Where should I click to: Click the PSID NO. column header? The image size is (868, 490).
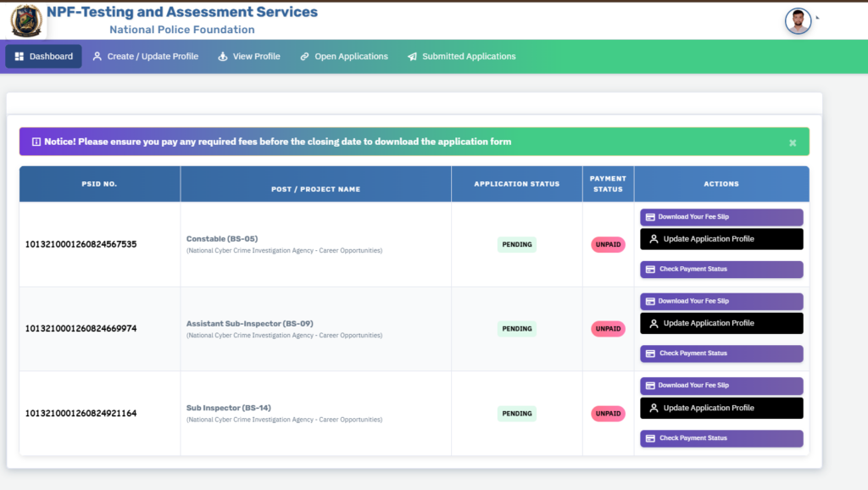(x=100, y=184)
